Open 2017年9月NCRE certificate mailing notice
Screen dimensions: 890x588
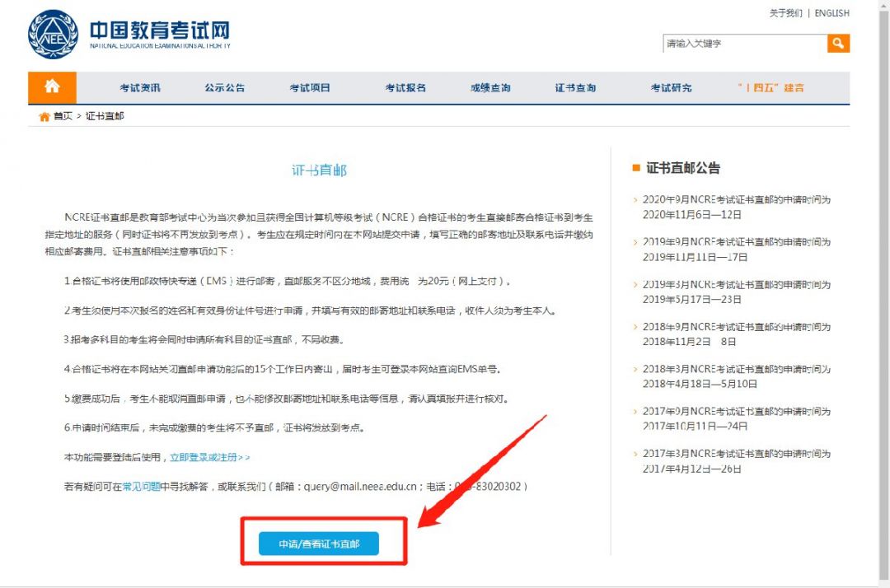click(736, 418)
